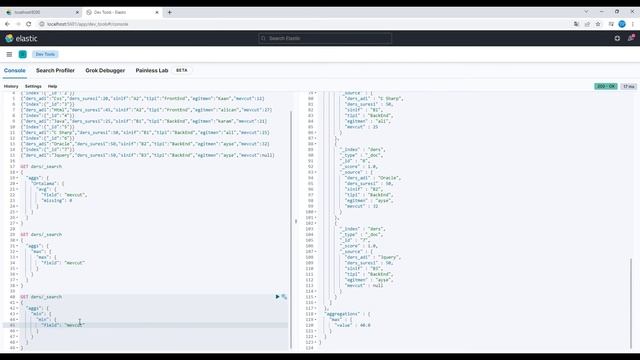This screenshot has width=640, height=360.
Task: Bookmark this page with the star icon
Action: [598, 24]
